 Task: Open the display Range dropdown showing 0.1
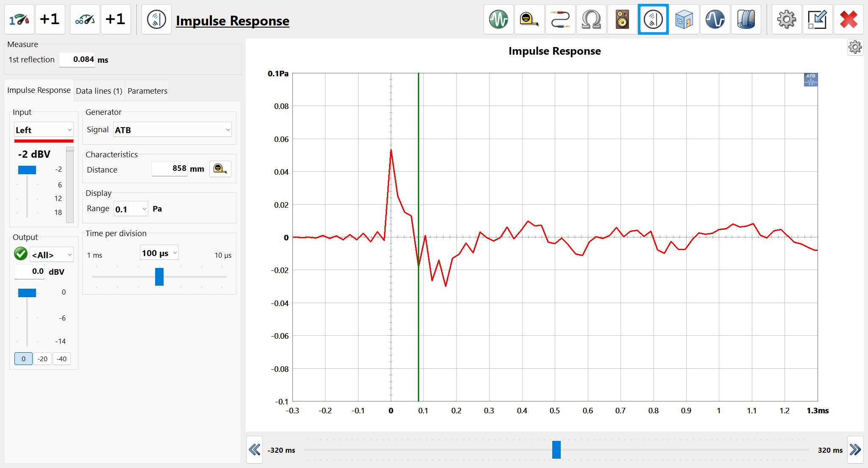coord(131,209)
